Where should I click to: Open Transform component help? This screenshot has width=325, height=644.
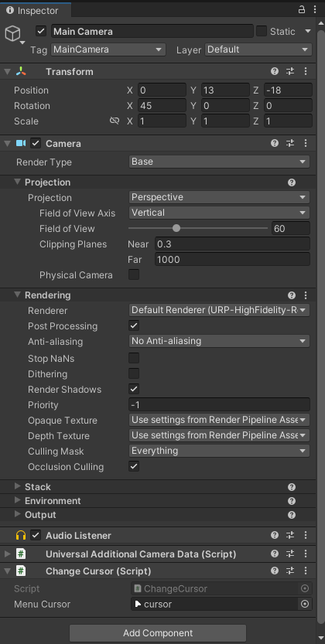275,71
